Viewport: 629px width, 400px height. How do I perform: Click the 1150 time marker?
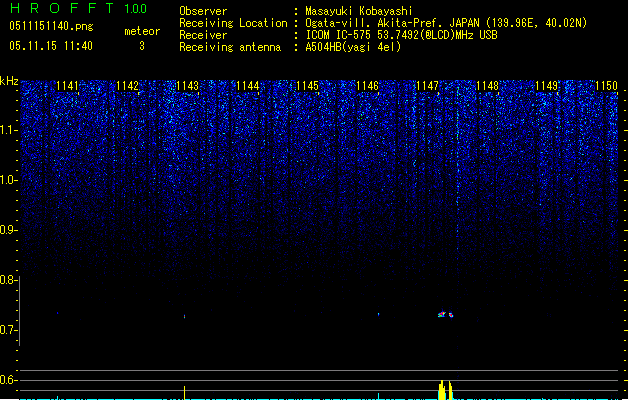pos(606,85)
